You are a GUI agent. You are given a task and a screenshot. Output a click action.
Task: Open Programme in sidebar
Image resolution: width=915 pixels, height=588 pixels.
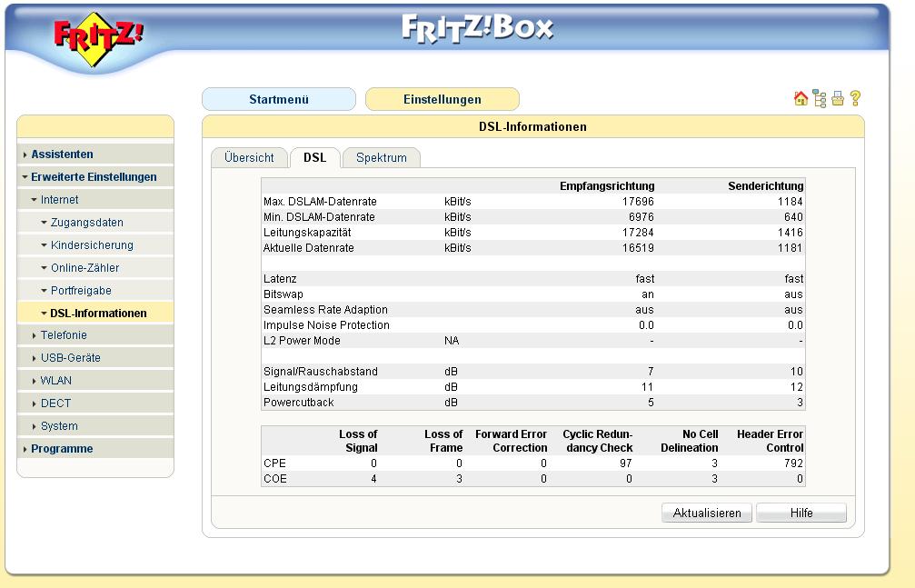coord(62,449)
